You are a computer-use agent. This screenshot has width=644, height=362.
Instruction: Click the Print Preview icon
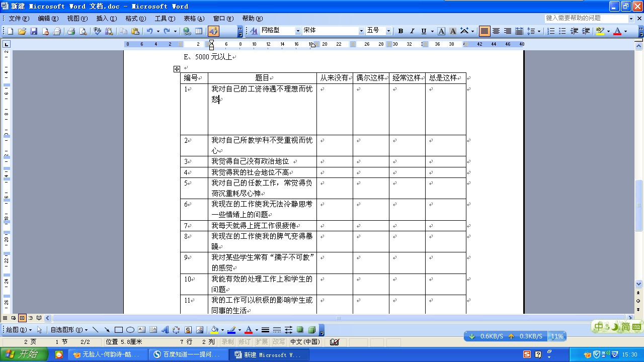[x=83, y=31]
